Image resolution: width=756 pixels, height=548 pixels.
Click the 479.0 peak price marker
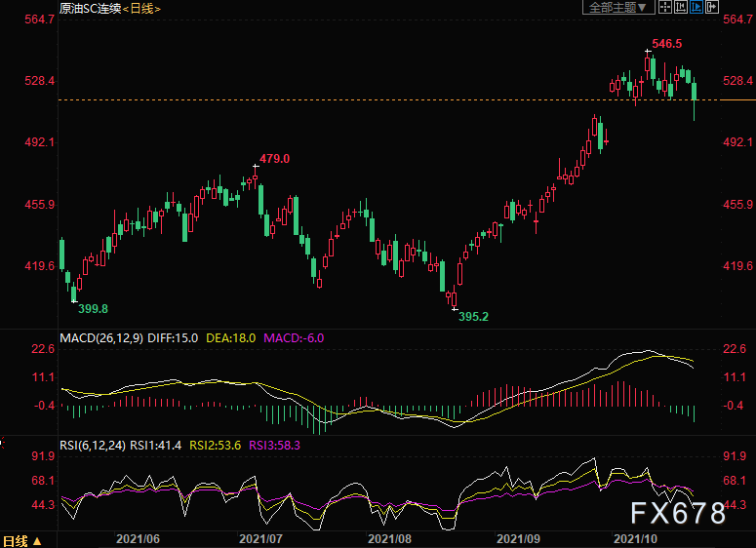(x=274, y=159)
